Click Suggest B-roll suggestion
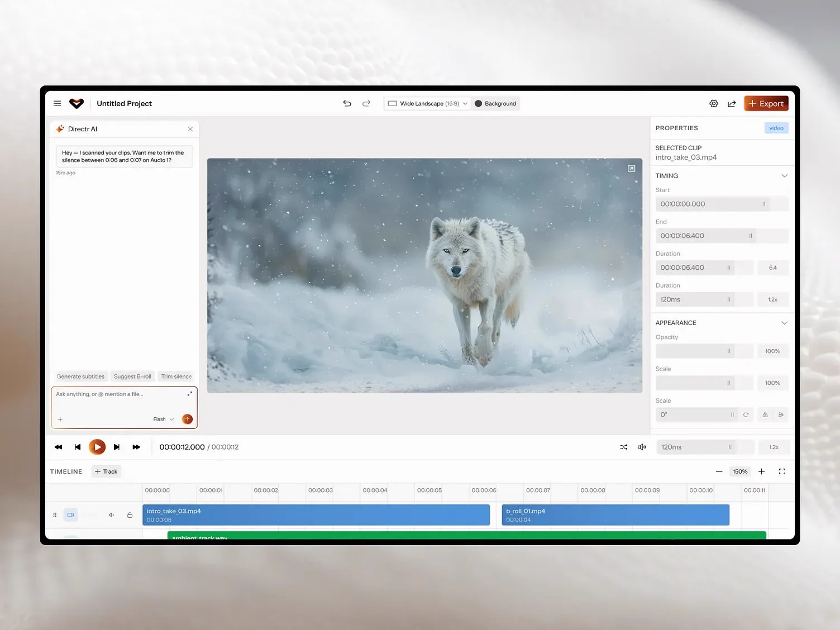The height and width of the screenshot is (630, 840). [132, 376]
